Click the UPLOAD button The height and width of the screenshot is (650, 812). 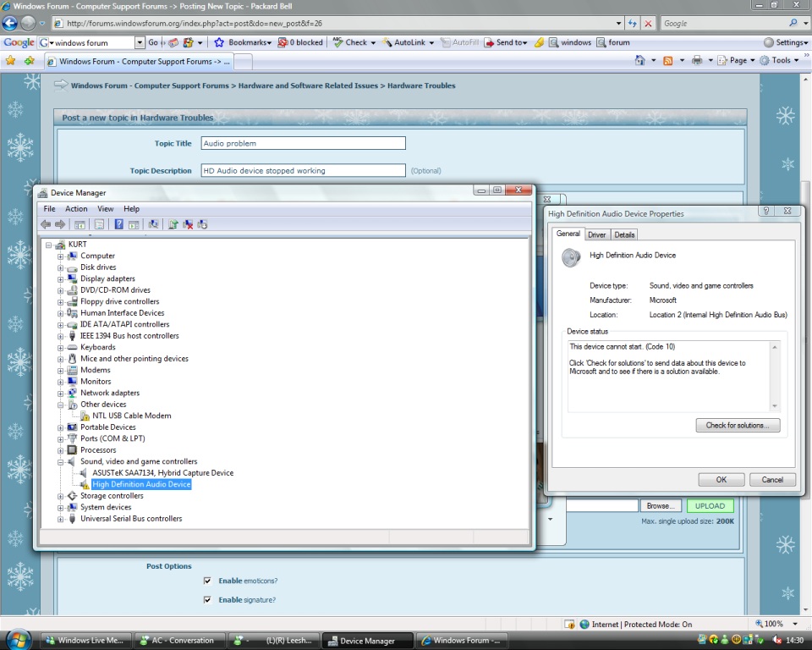click(710, 506)
